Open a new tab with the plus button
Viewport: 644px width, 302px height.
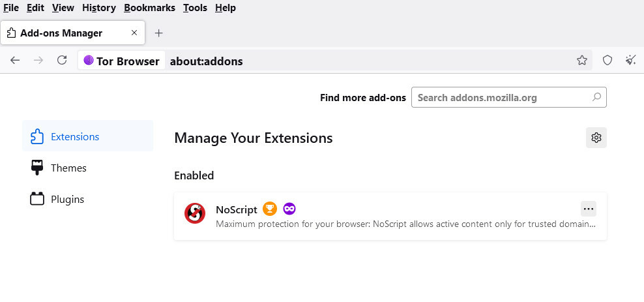pyautogui.click(x=159, y=33)
